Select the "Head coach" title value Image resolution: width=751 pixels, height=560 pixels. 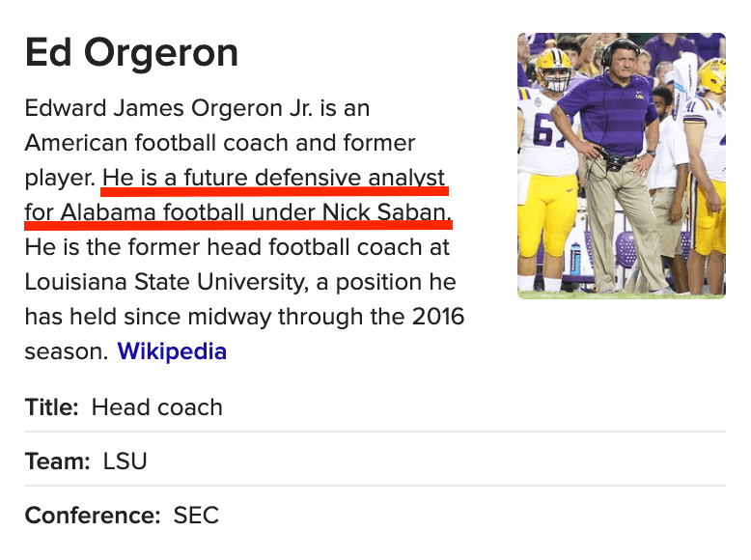(156, 407)
